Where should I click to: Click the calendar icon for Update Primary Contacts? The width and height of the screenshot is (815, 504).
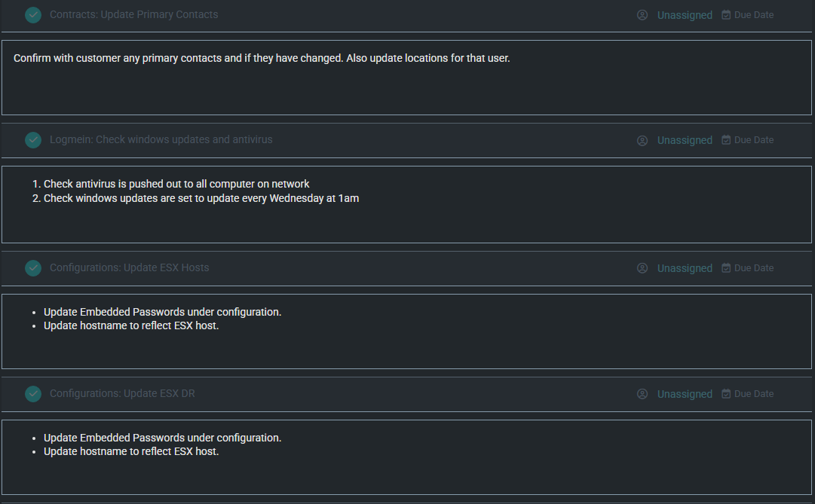point(726,15)
